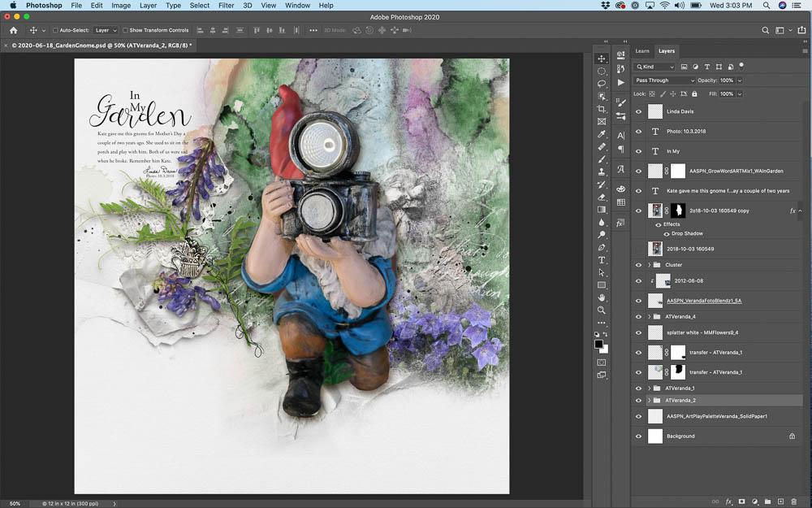Click the background color swatch
This screenshot has width=812, height=508.
click(x=604, y=350)
